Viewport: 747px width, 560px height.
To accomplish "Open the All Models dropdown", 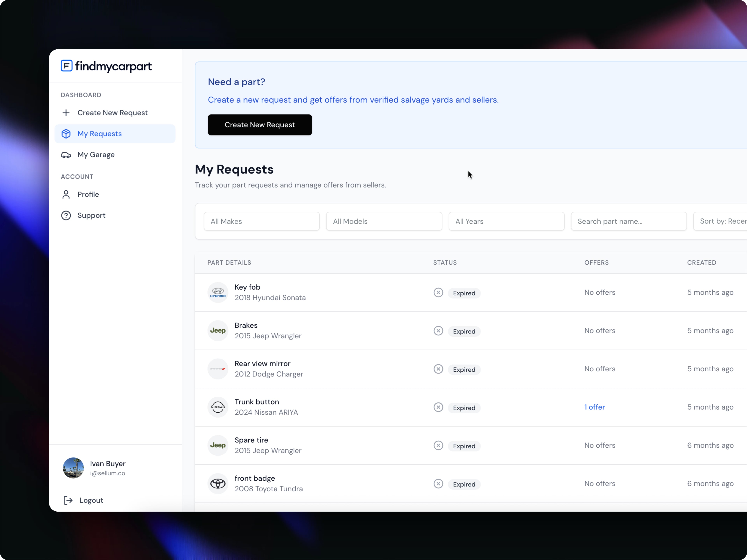I will (x=384, y=221).
